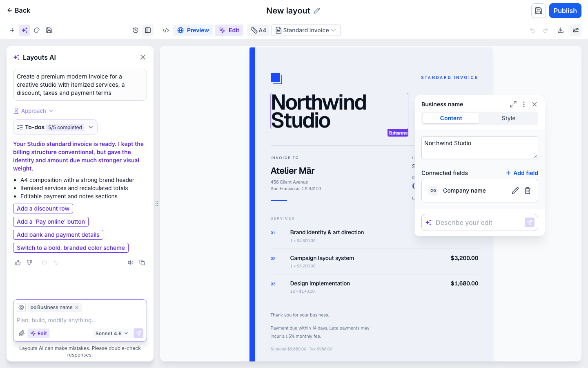Publish the layout

coord(565,11)
